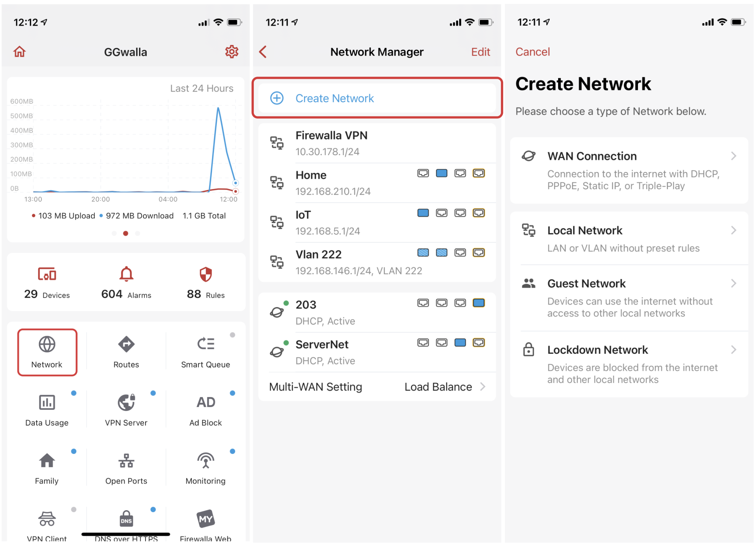
Task: Toggle the first port for IoT network
Action: (x=423, y=213)
